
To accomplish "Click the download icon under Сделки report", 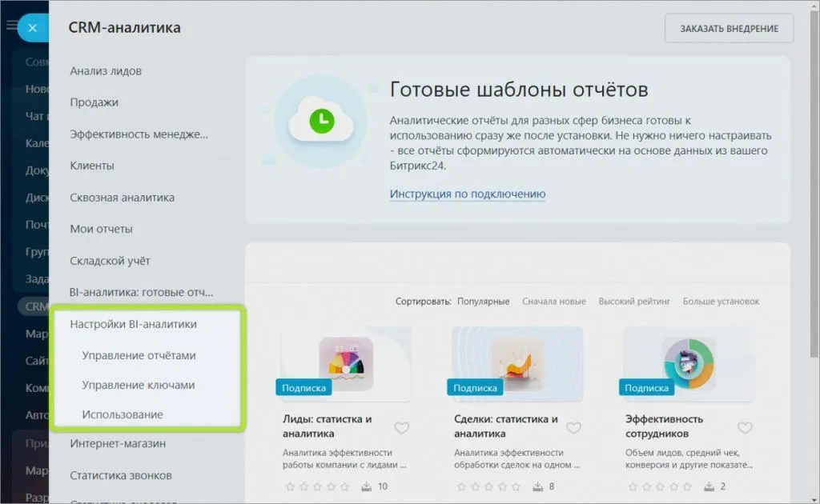I will 539,486.
